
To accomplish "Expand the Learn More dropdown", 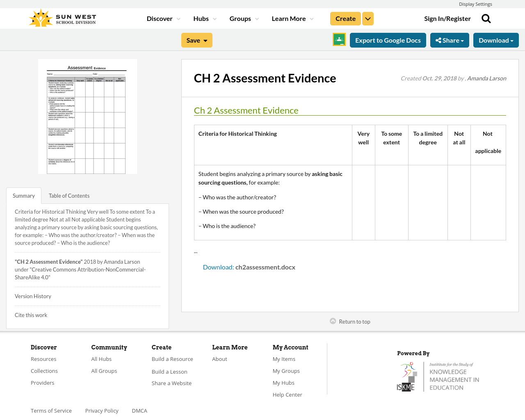I will point(292,18).
